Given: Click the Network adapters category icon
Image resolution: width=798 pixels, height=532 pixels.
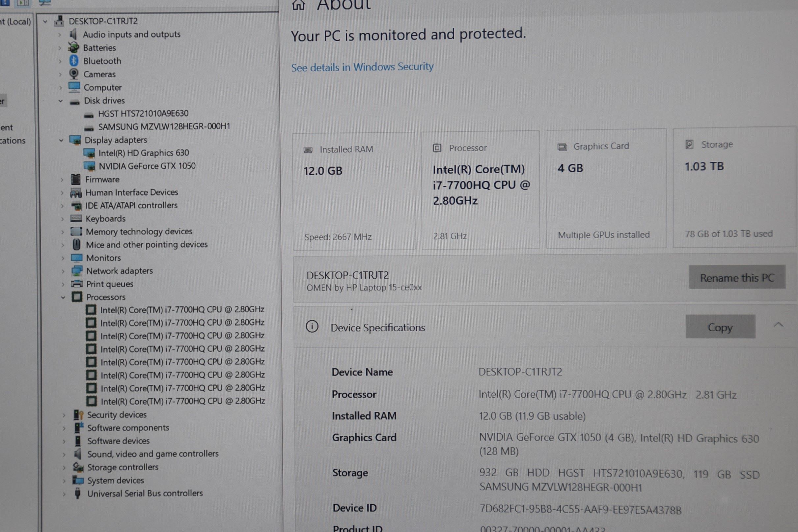Looking at the screenshot, I should [77, 271].
